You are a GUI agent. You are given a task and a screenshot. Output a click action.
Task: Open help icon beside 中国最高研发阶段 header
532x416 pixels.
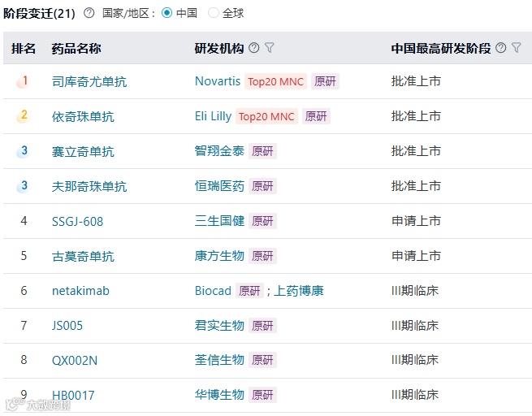(x=501, y=48)
